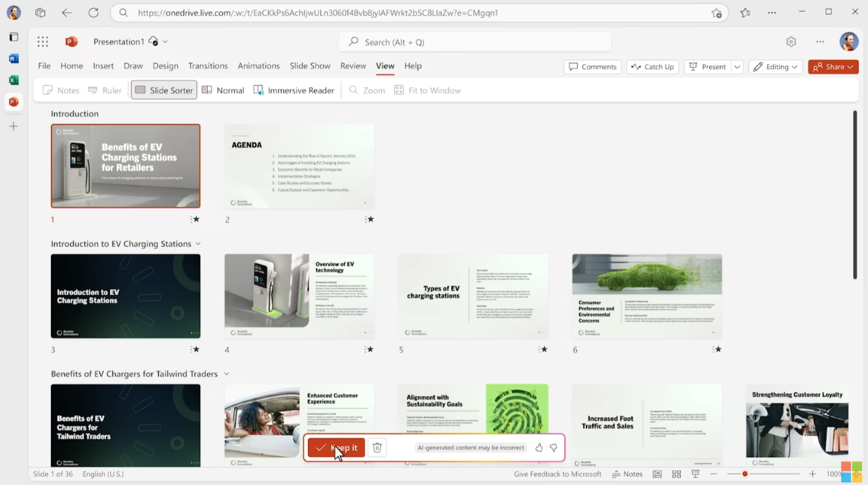Launch Immersive Reader

click(x=294, y=90)
